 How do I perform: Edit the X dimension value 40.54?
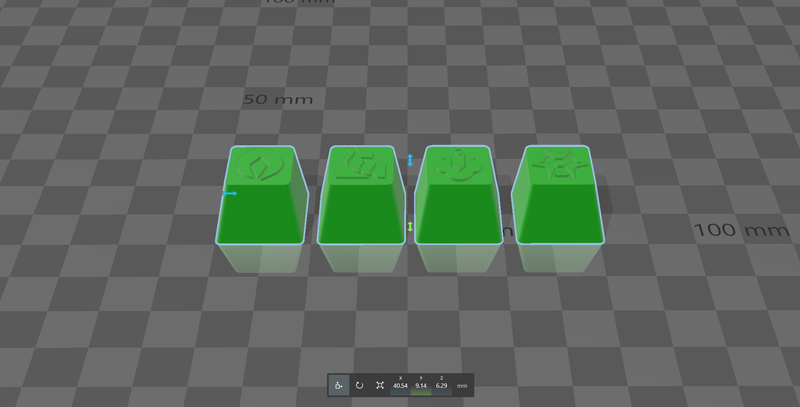pyautogui.click(x=400, y=386)
